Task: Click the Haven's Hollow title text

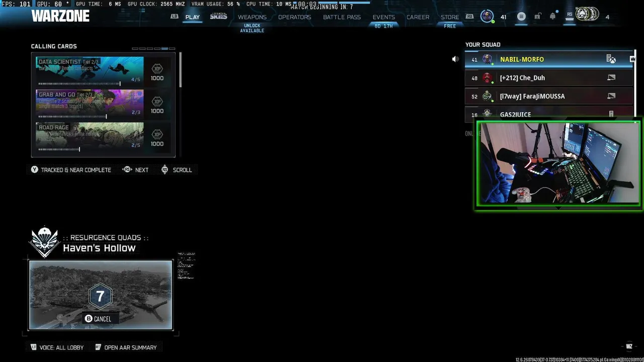Action: (x=99, y=248)
